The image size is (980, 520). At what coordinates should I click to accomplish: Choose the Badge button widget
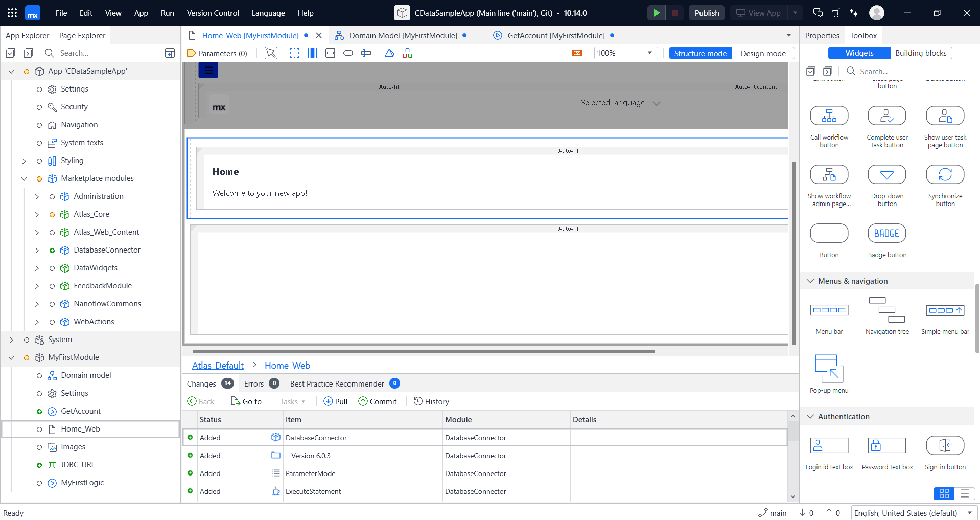(x=886, y=234)
